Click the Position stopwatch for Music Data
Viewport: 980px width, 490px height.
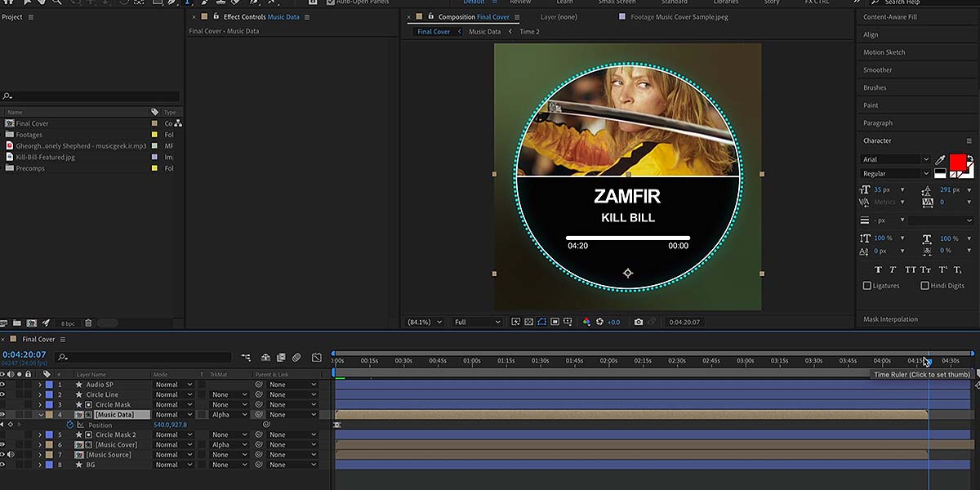[x=69, y=425]
